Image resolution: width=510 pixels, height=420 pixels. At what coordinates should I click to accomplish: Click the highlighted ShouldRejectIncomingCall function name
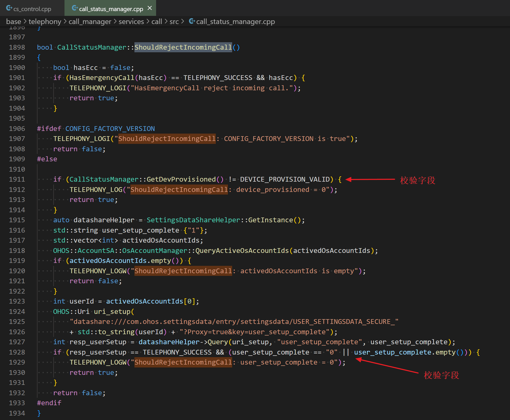click(x=183, y=47)
